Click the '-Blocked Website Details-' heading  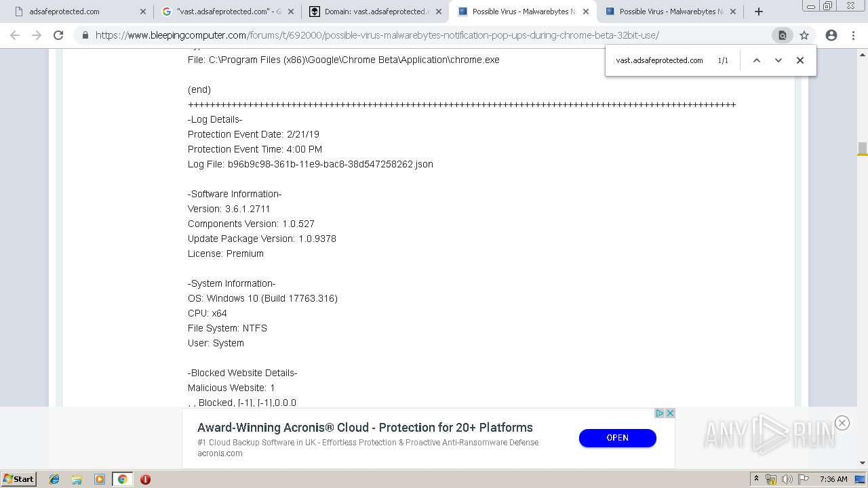[x=243, y=373]
